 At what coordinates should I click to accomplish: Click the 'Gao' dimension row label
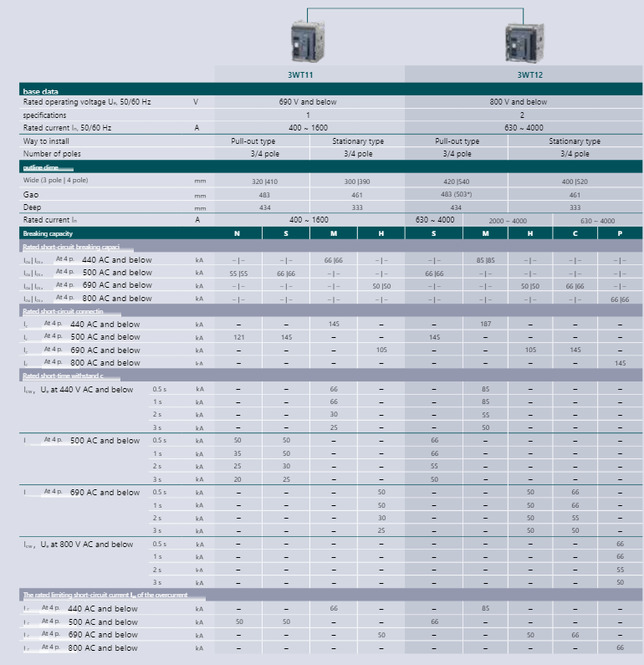point(31,193)
